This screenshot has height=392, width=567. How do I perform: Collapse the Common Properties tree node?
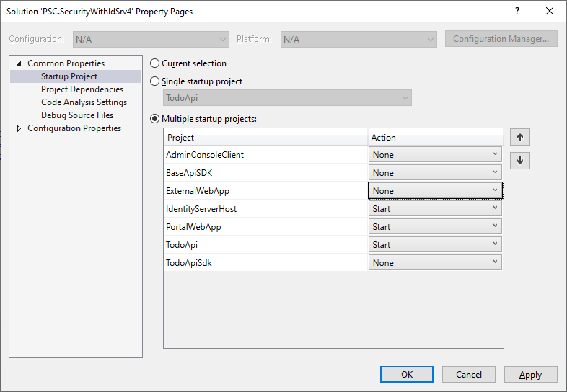point(19,63)
